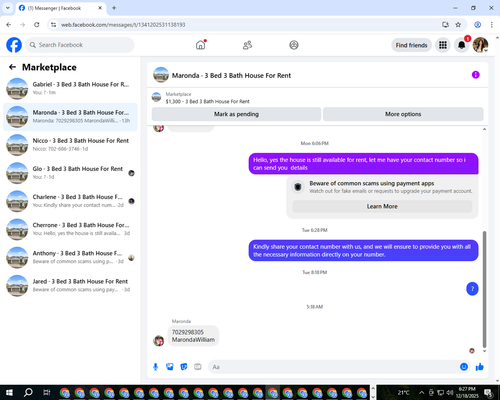500x400 pixels.
Task: Select the Messenger | Facebook tab
Action: point(61,8)
